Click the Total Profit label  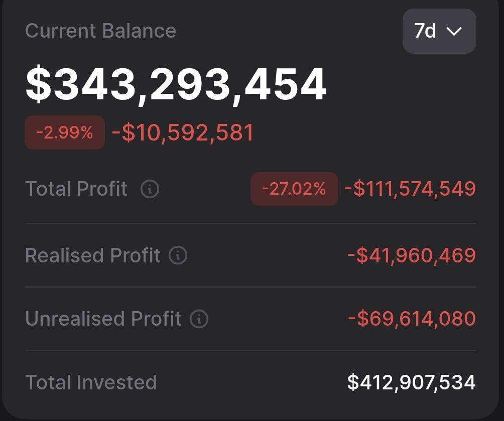point(76,189)
